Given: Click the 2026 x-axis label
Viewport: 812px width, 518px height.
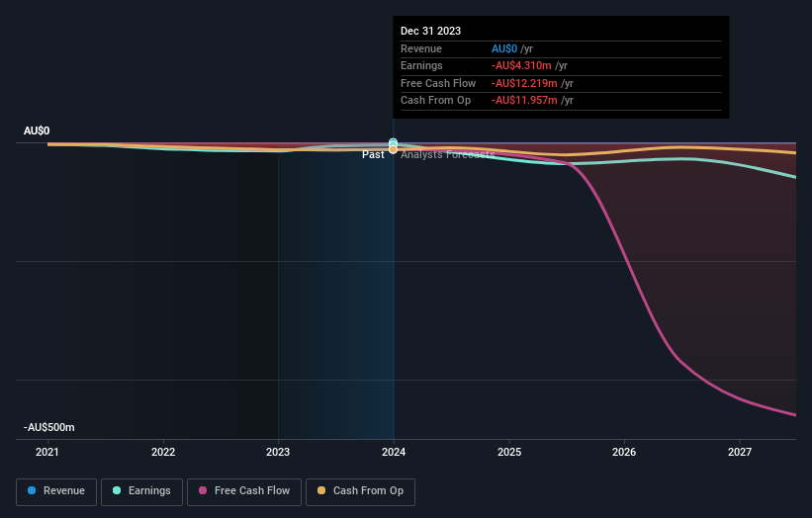Looking at the screenshot, I should tap(624, 452).
